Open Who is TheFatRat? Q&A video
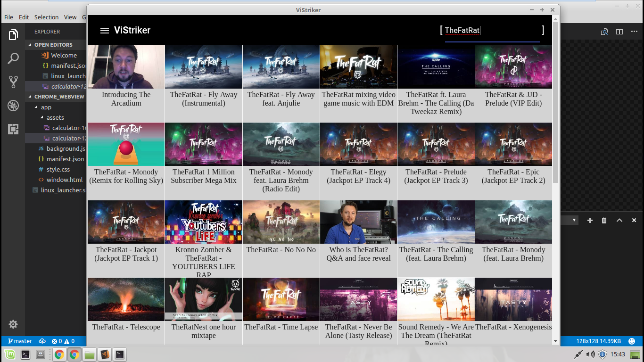Image resolution: width=644 pixels, height=362 pixels. 358,222
